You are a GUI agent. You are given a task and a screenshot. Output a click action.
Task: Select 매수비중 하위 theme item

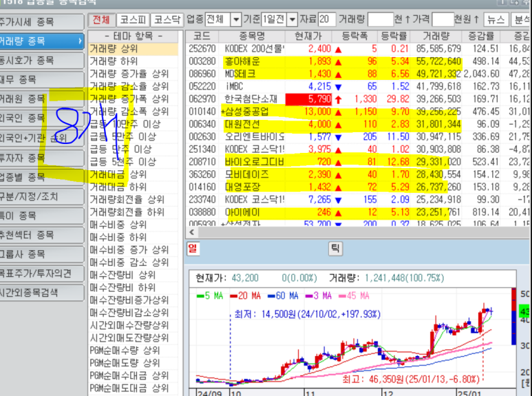coord(134,238)
